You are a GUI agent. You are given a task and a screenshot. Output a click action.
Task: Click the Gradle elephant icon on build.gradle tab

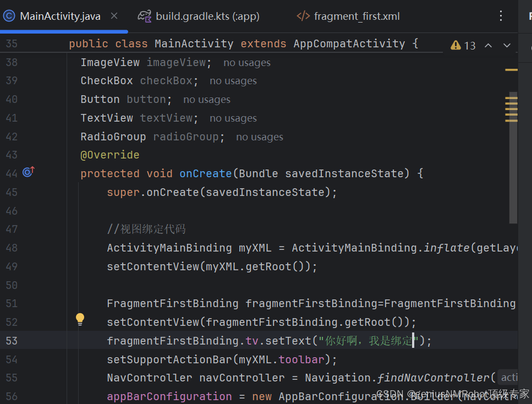click(x=144, y=16)
